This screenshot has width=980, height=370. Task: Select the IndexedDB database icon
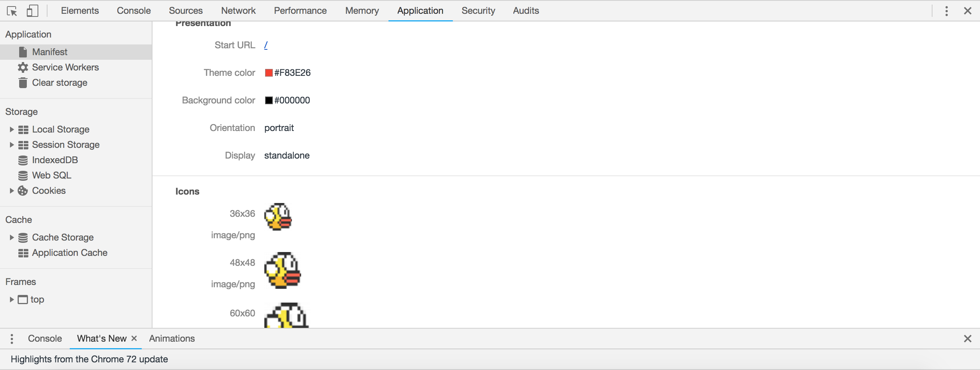(x=23, y=160)
